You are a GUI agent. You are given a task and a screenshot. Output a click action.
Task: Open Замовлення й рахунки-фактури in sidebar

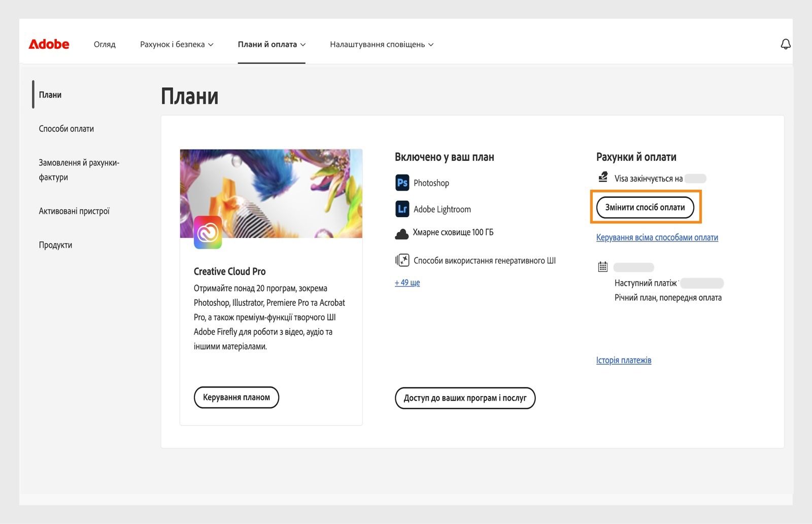coord(79,170)
